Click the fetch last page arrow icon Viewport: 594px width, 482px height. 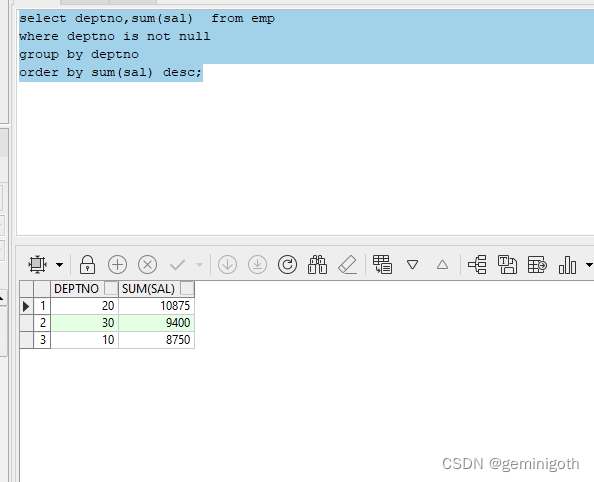[x=257, y=264]
